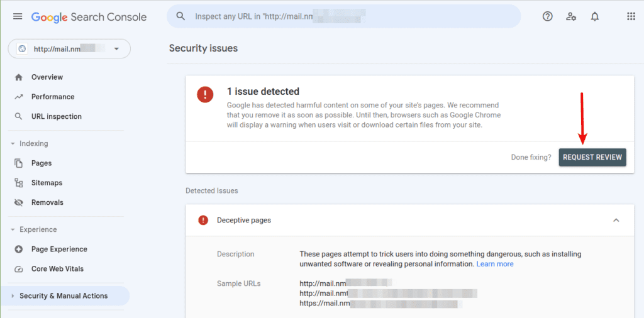Click the Core Web Vitals gauge icon
This screenshot has height=318, width=644.
click(x=18, y=269)
